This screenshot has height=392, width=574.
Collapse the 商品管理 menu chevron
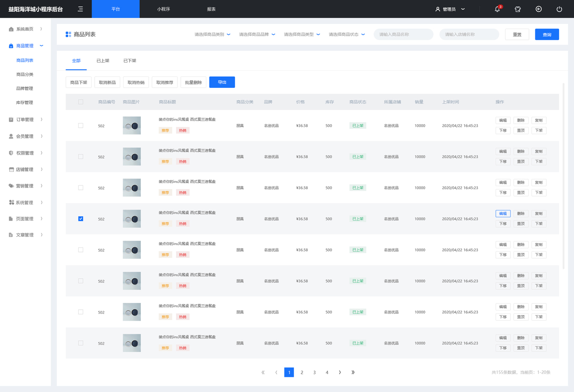41,46
